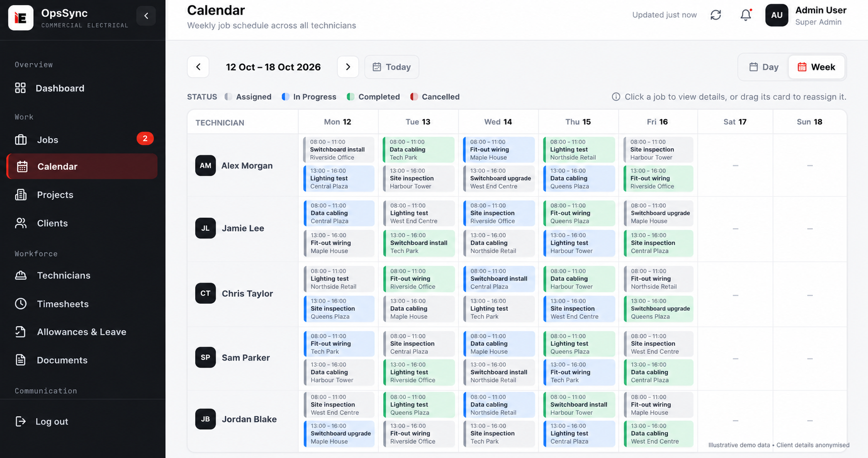Switch to Day view

click(764, 67)
